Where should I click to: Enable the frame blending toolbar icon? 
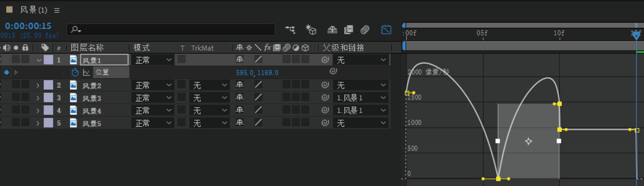pos(349,29)
